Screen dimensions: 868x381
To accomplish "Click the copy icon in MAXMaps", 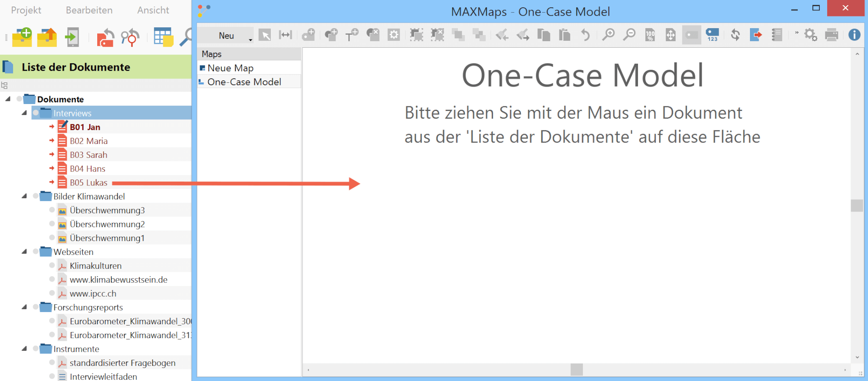I will click(543, 35).
